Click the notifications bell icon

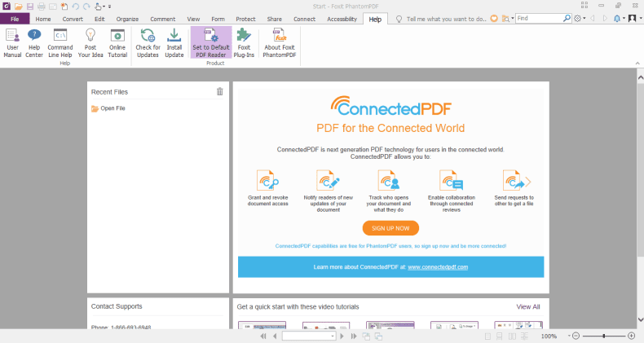(617, 19)
